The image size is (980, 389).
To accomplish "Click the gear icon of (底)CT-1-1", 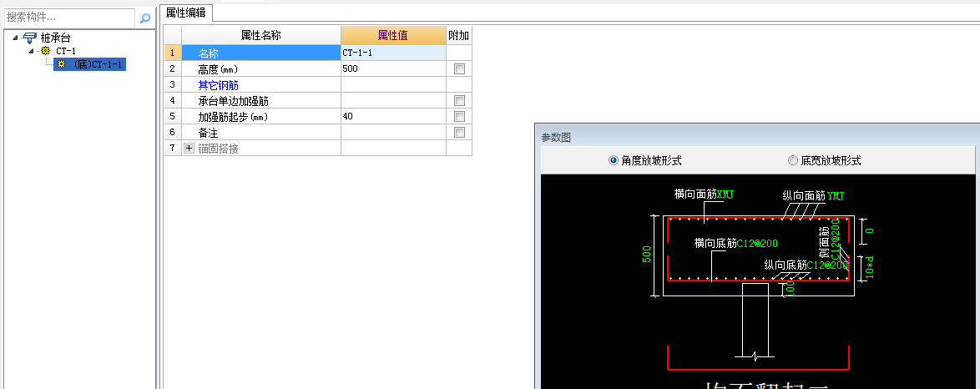I will coord(61,63).
